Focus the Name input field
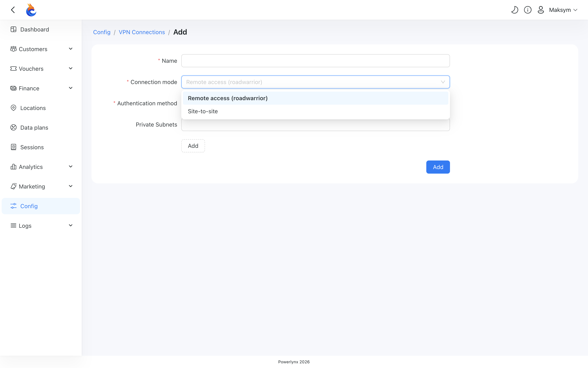This screenshot has height=368, width=588. [315, 61]
